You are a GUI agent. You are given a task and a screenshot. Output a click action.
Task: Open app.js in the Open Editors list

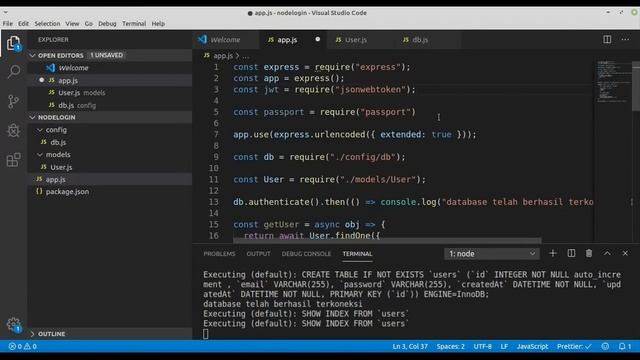coord(110,80)
